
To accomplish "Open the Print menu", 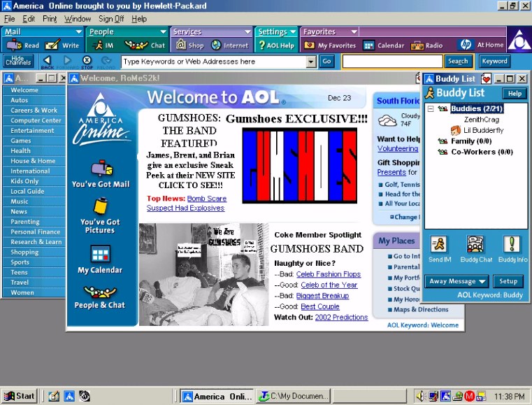I will (50, 19).
